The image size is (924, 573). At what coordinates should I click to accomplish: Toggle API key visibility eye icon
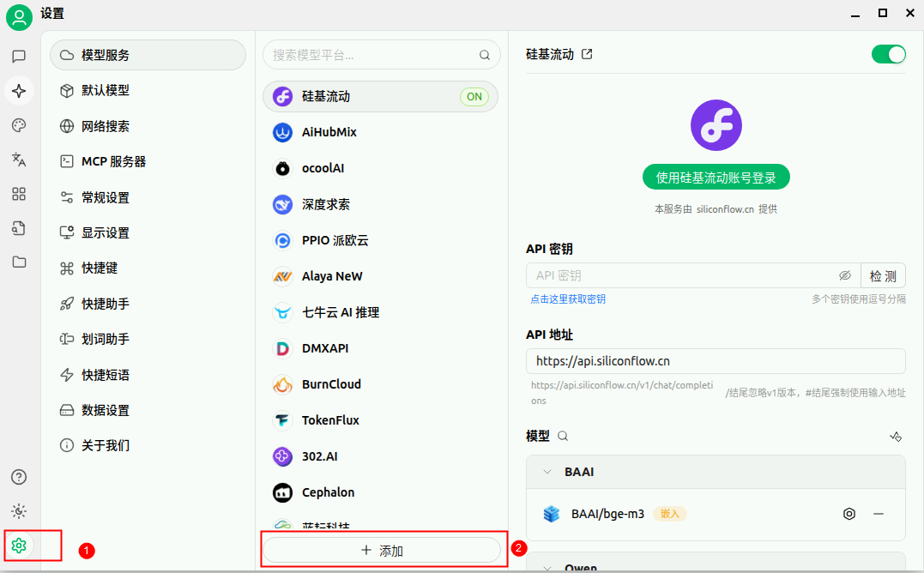pyautogui.click(x=844, y=275)
